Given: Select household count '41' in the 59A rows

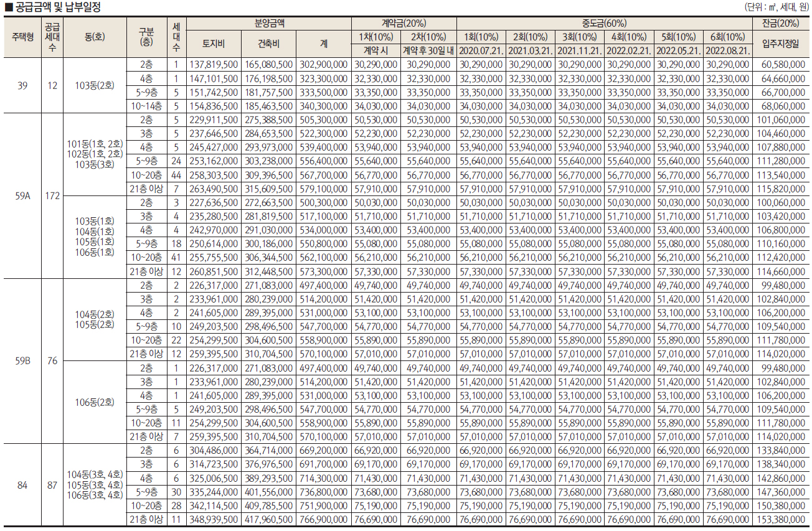Looking at the screenshot, I should click(176, 258).
